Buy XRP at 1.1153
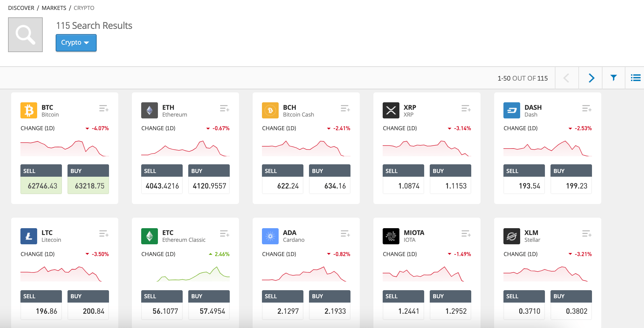 (450, 179)
